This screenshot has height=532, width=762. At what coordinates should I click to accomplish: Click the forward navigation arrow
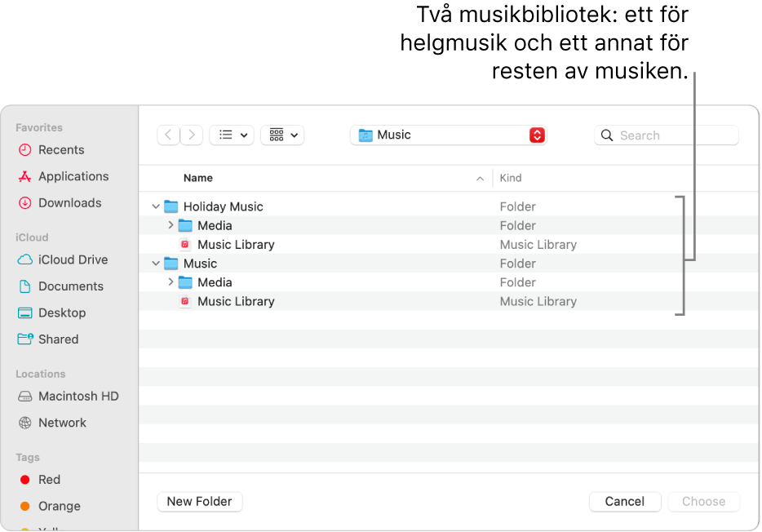click(x=192, y=135)
